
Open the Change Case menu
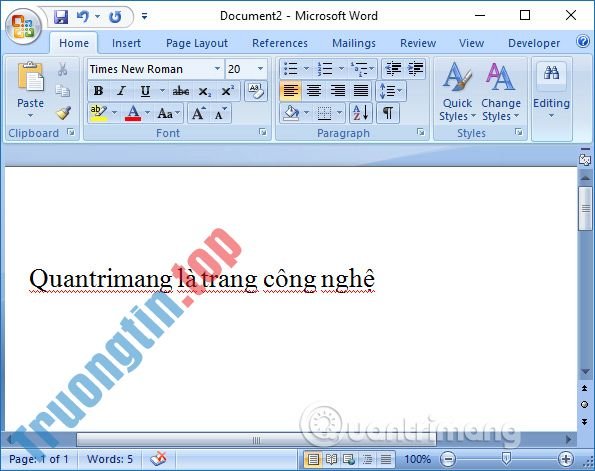(x=168, y=113)
